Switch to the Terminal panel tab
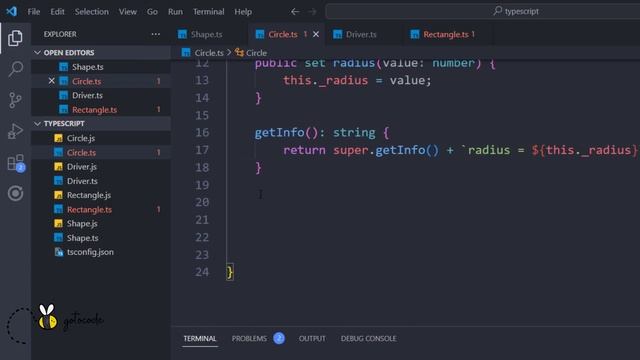The width and height of the screenshot is (640, 360). pos(200,338)
